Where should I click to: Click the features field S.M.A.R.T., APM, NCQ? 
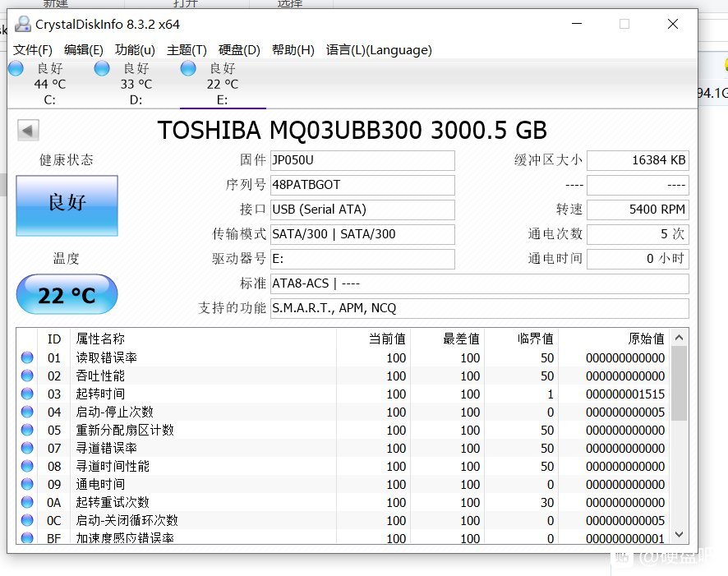pos(480,308)
